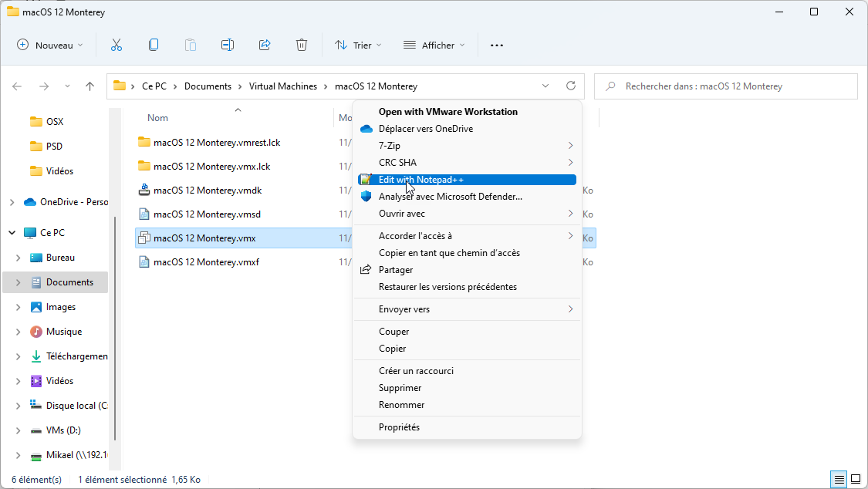Expand the Images tree node chevron
Image resolution: width=868 pixels, height=489 pixels.
pyautogui.click(x=19, y=307)
